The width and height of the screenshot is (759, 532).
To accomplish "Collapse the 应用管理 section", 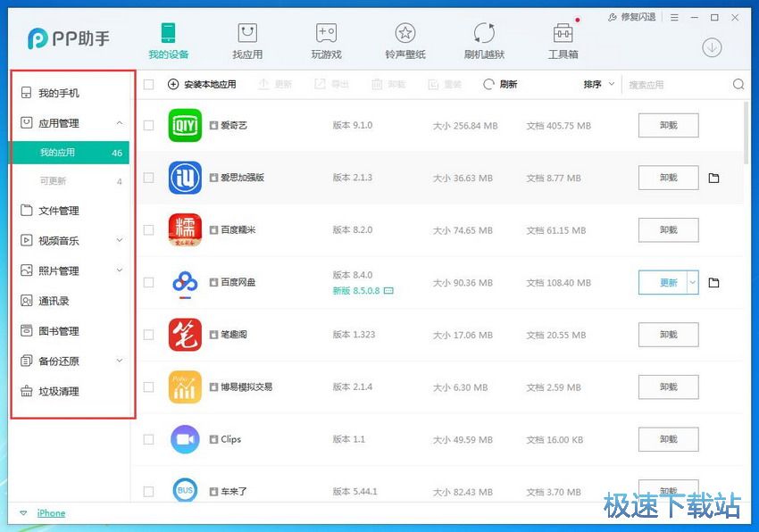I will coord(120,123).
